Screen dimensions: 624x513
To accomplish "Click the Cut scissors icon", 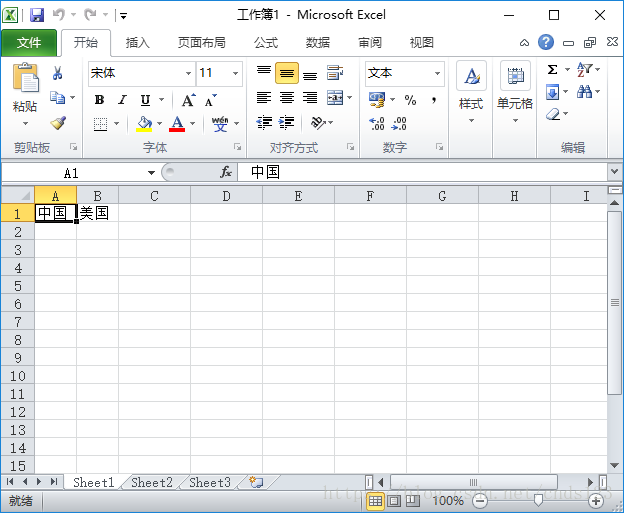I will point(58,73).
